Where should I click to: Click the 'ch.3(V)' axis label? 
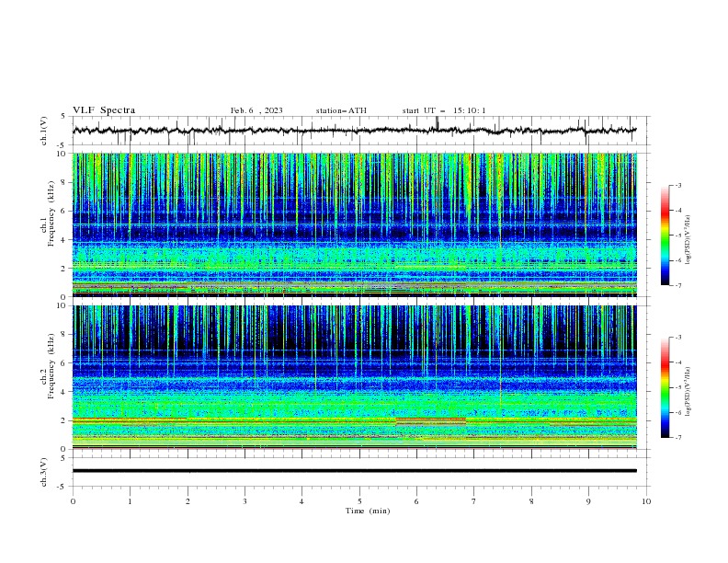44,472
